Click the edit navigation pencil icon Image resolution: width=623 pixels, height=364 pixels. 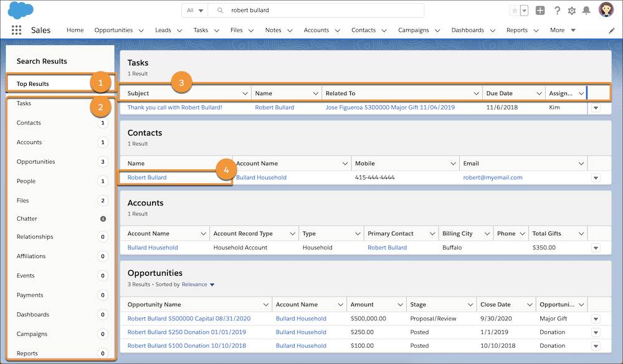click(612, 30)
